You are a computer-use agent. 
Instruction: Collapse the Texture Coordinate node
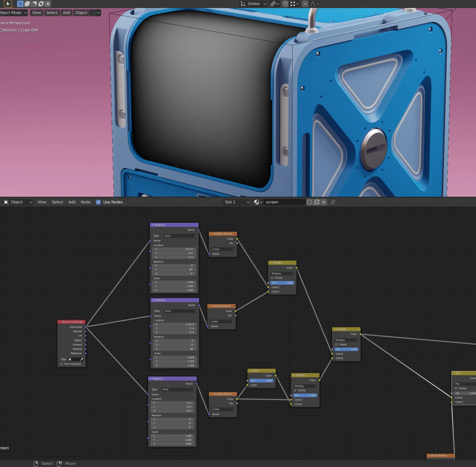(x=60, y=322)
